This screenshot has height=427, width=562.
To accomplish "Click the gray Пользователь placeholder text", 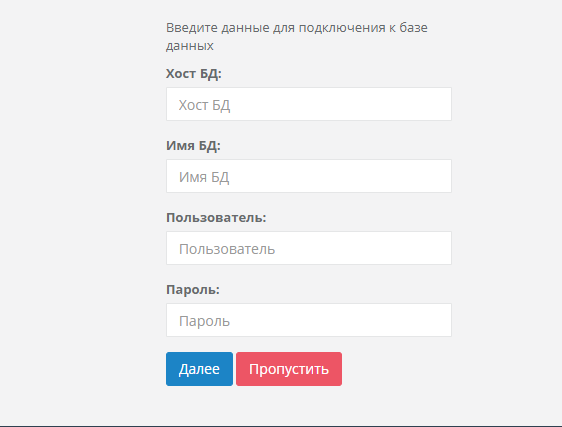I will click(227, 249).
